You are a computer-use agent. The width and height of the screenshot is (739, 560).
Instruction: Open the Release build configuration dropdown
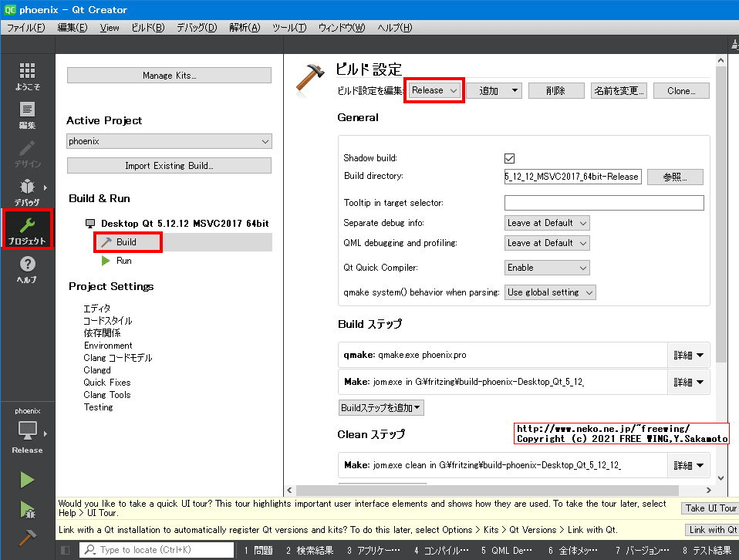(x=434, y=90)
